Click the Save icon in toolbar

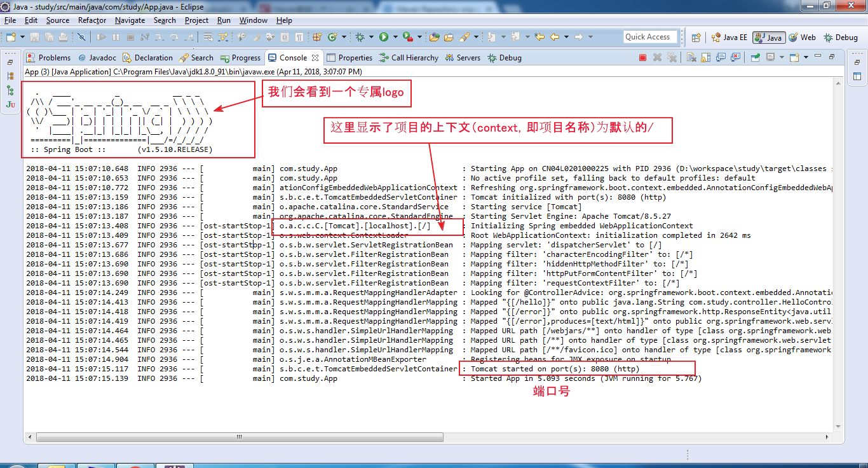click(x=34, y=37)
